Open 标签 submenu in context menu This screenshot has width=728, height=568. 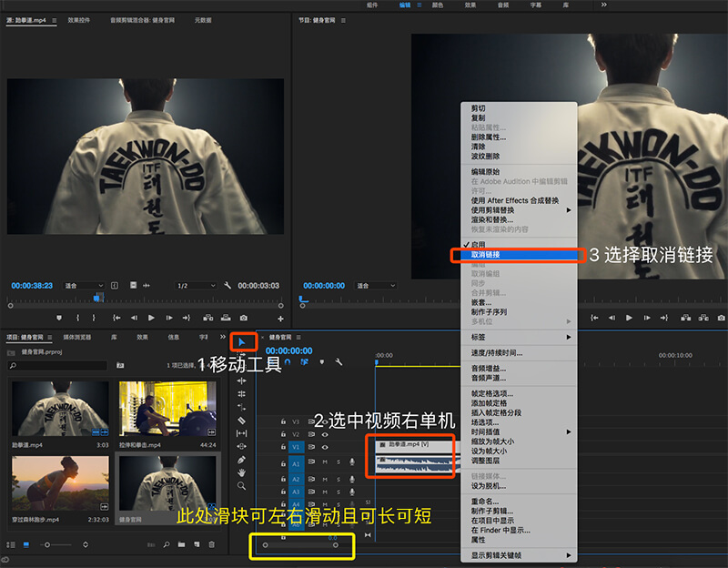click(519, 337)
